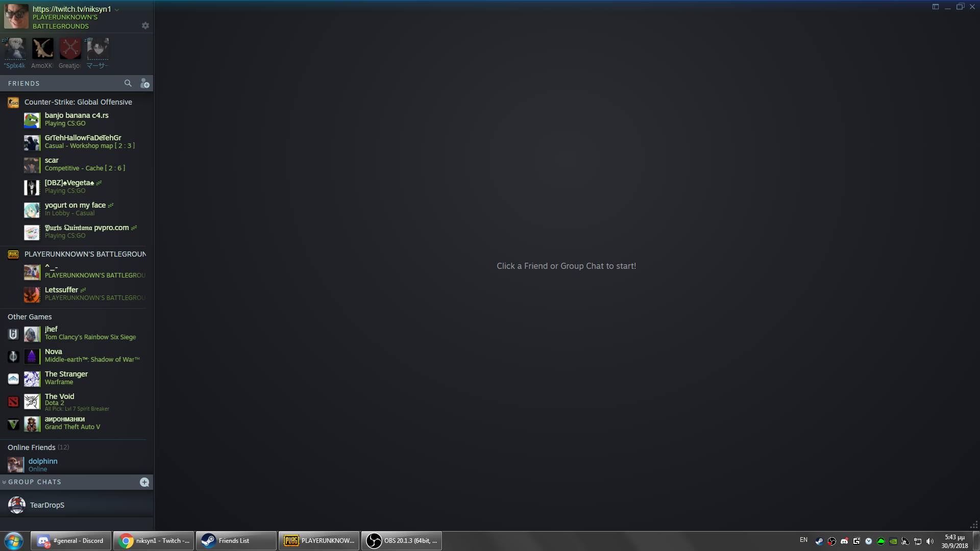
Task: Click the Dota 2 game icon
Action: click(13, 402)
